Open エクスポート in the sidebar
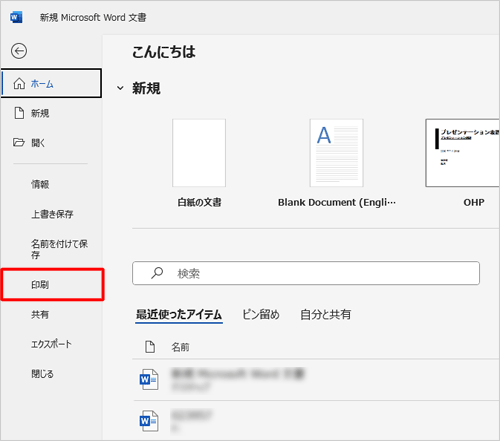500x441 pixels. tap(51, 344)
